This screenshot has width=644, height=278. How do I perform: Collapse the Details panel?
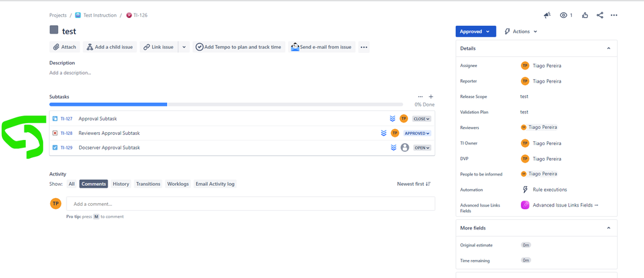coord(609,48)
